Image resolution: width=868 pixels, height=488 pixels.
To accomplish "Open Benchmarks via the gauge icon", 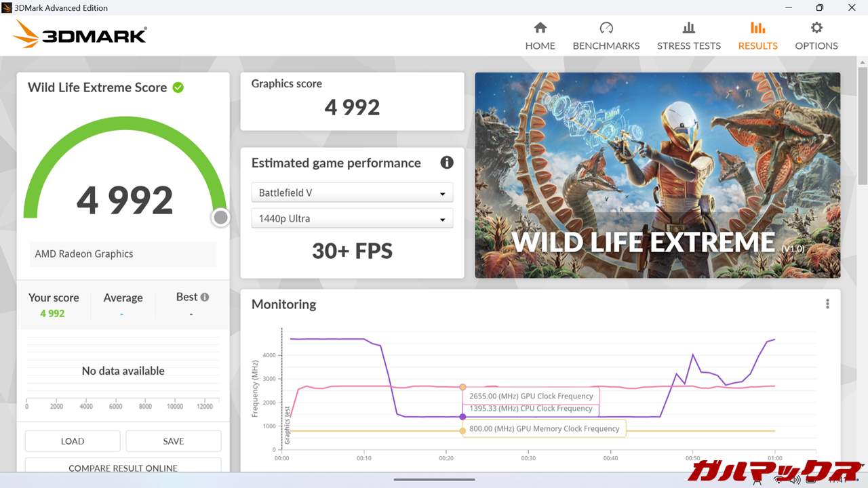I will point(606,28).
